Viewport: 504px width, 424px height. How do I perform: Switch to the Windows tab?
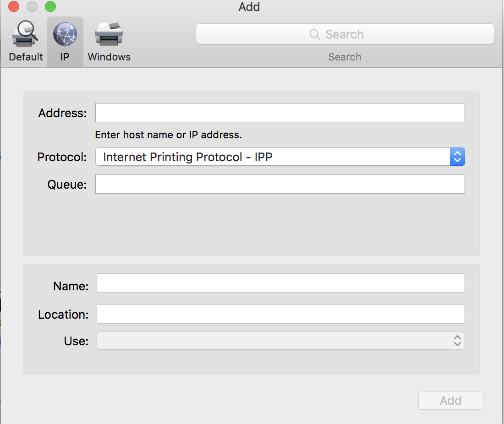tap(109, 41)
